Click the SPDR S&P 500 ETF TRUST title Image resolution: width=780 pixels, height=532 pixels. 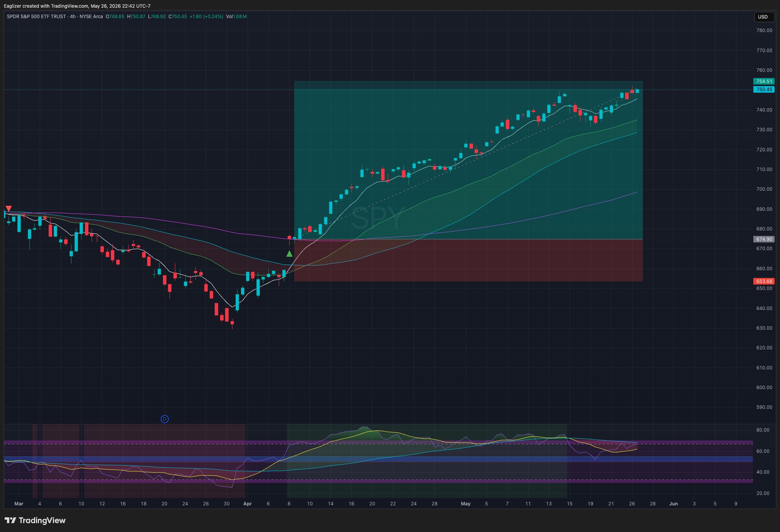[36, 17]
